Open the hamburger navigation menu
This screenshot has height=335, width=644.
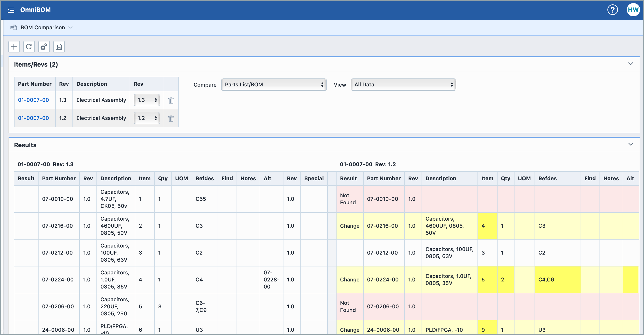click(x=11, y=10)
